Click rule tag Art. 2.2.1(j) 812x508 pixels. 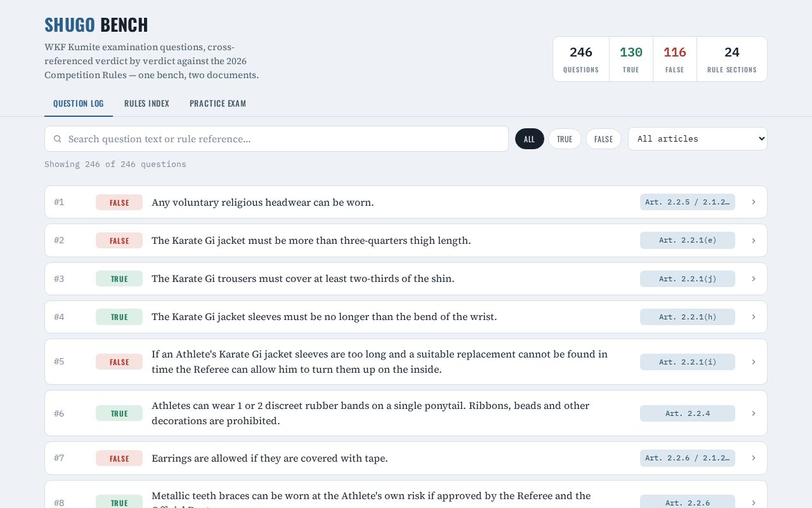click(688, 279)
